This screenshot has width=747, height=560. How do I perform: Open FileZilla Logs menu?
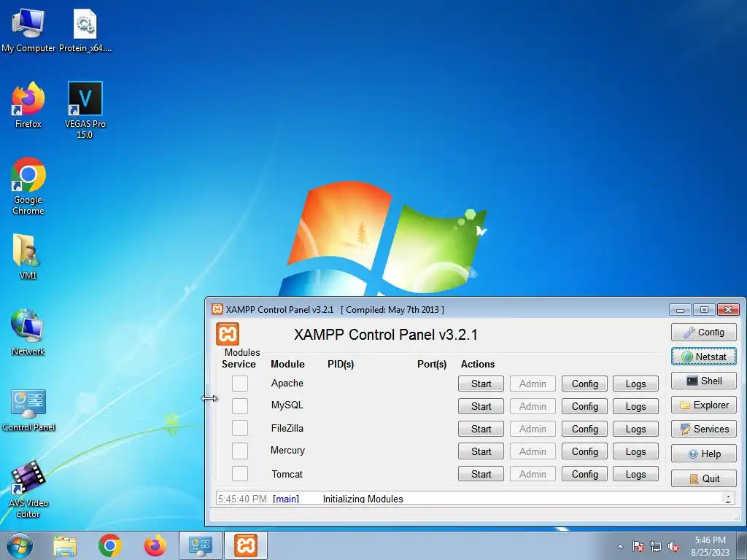click(635, 429)
